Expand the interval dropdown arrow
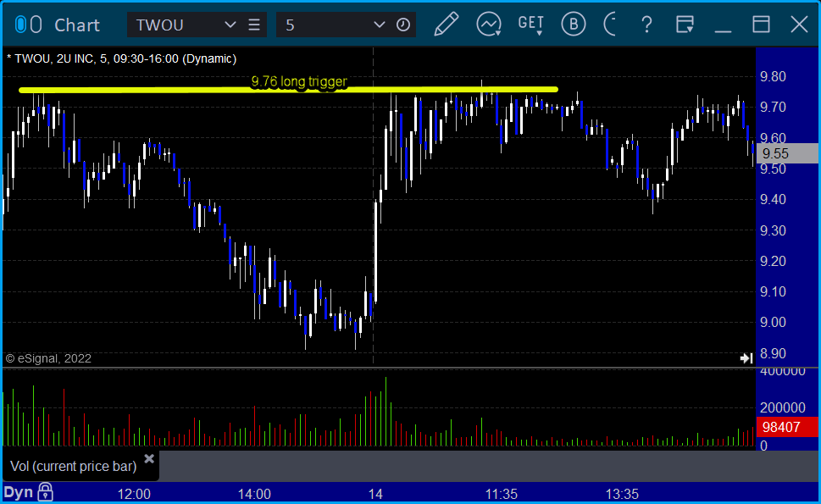This screenshot has width=821, height=504. (x=379, y=25)
